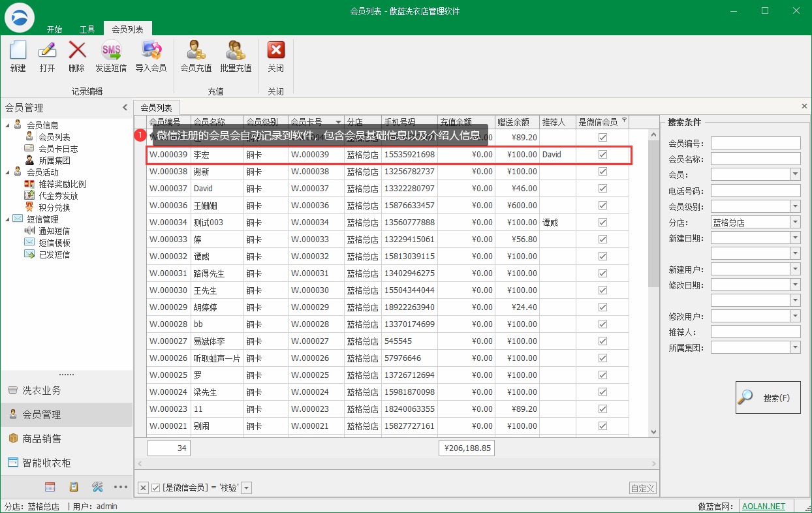The width and height of the screenshot is (812, 513).
Task: Sort by the 手机号码 column header
Action: (x=409, y=122)
